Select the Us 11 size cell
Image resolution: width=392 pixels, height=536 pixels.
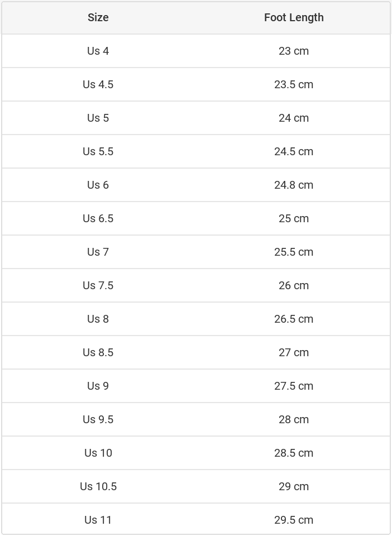[98, 520]
